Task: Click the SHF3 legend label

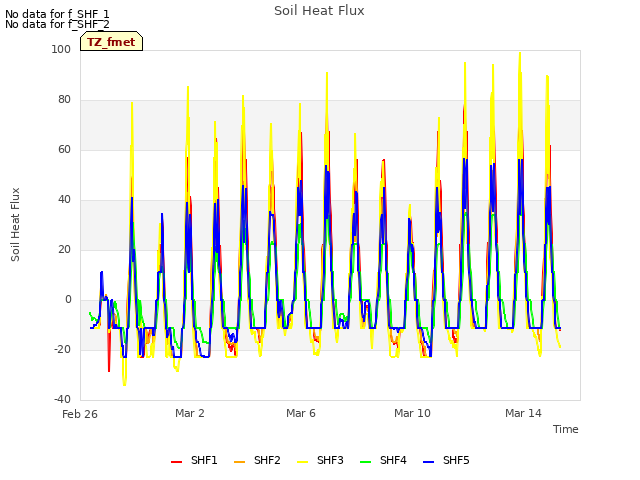Action: click(330, 460)
